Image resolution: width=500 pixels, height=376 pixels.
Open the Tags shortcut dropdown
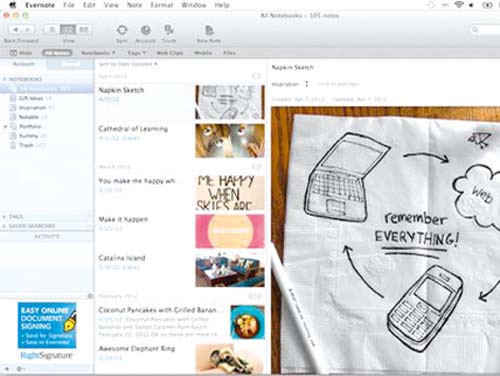136,53
